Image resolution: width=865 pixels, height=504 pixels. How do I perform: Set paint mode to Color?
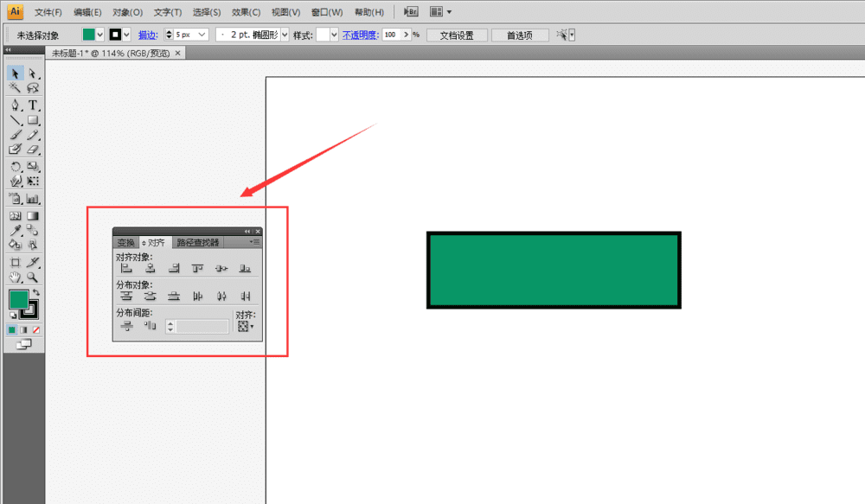[x=11, y=329]
